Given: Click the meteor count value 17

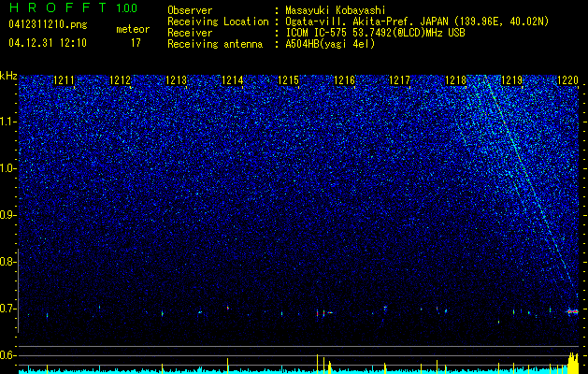Looking at the screenshot, I should tap(136, 43).
